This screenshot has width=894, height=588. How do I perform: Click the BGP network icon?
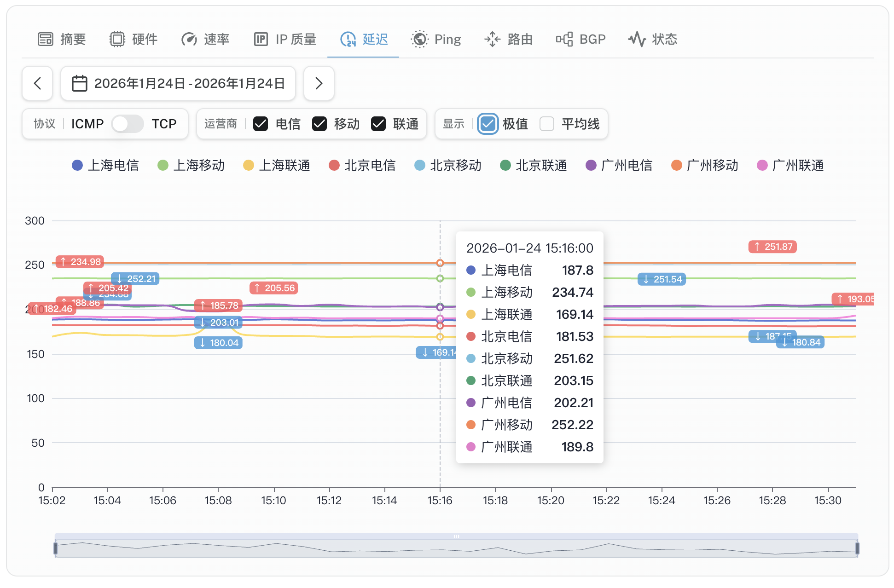[564, 40]
